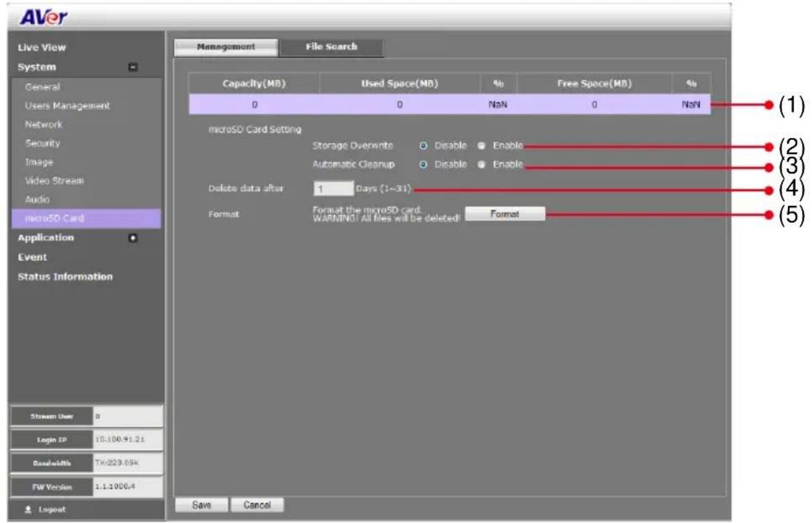Click the WARNING! All files will be deleted text
Image resolution: width=812 pixels, height=523 pixels.
(386, 218)
